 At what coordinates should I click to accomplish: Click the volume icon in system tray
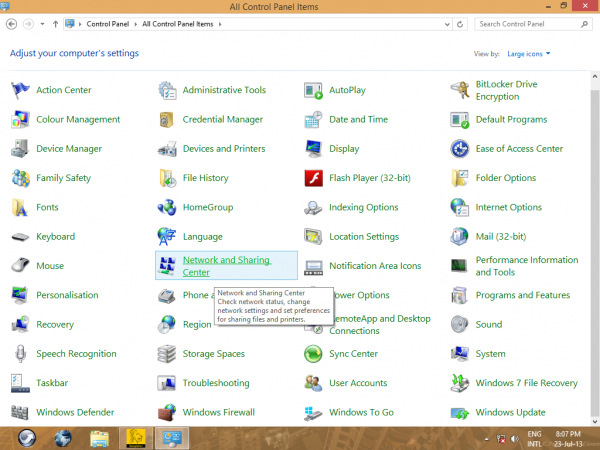coord(515,439)
